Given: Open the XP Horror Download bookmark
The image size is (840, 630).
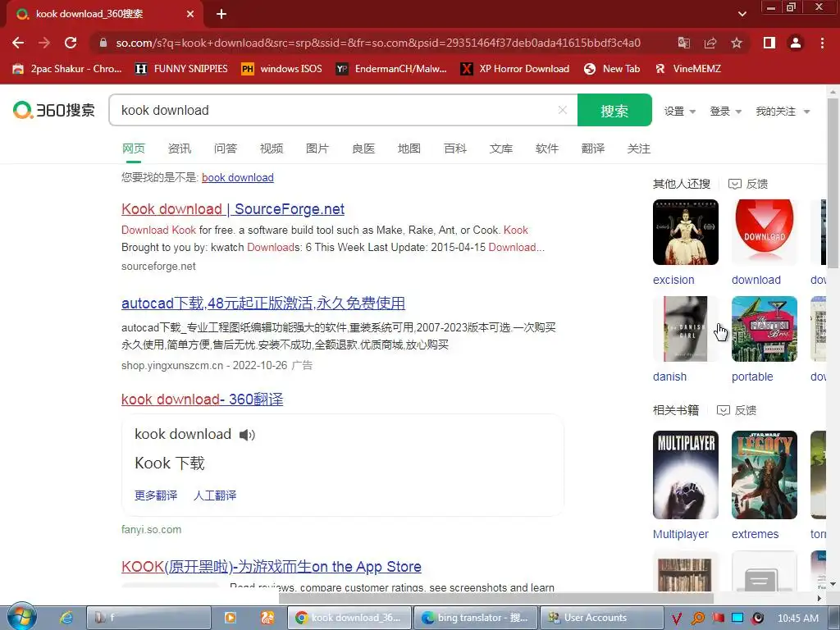Looking at the screenshot, I should 515,69.
